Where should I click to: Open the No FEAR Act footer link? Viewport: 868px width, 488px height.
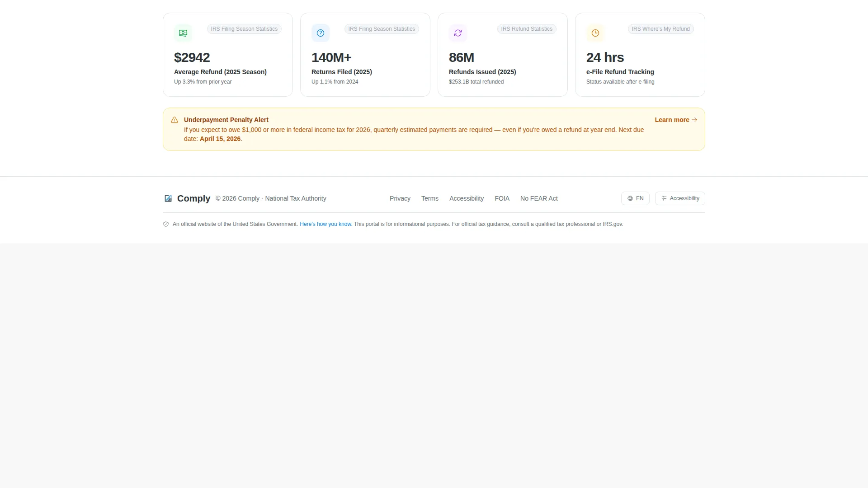click(x=539, y=198)
